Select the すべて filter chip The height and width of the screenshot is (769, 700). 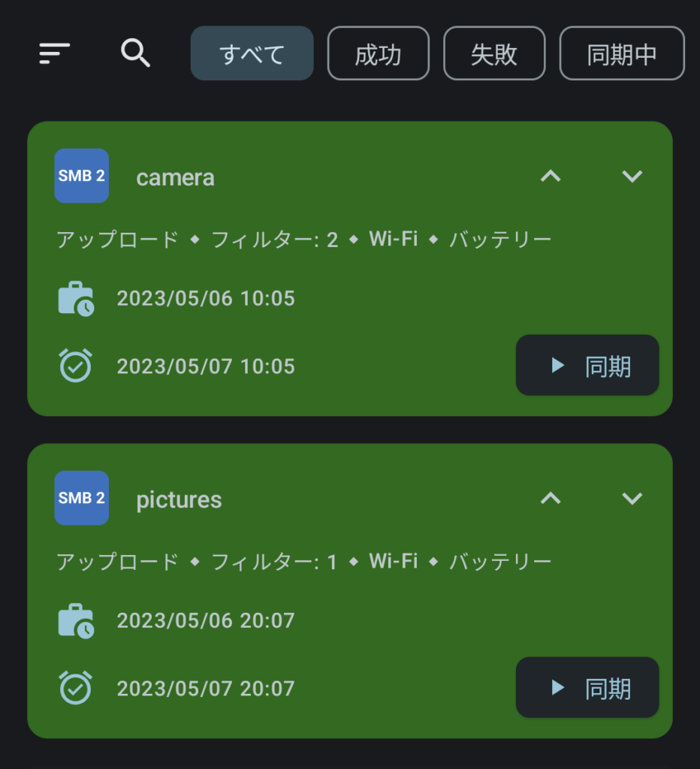pyautogui.click(x=252, y=53)
